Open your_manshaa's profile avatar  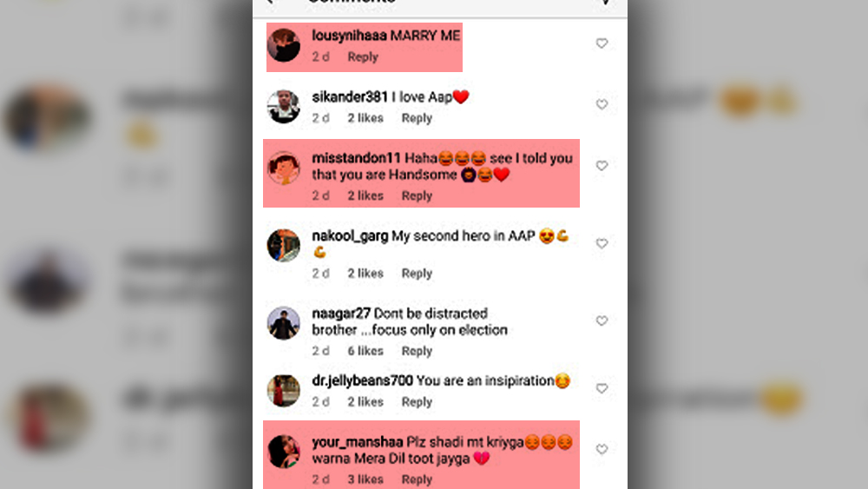pos(284,451)
